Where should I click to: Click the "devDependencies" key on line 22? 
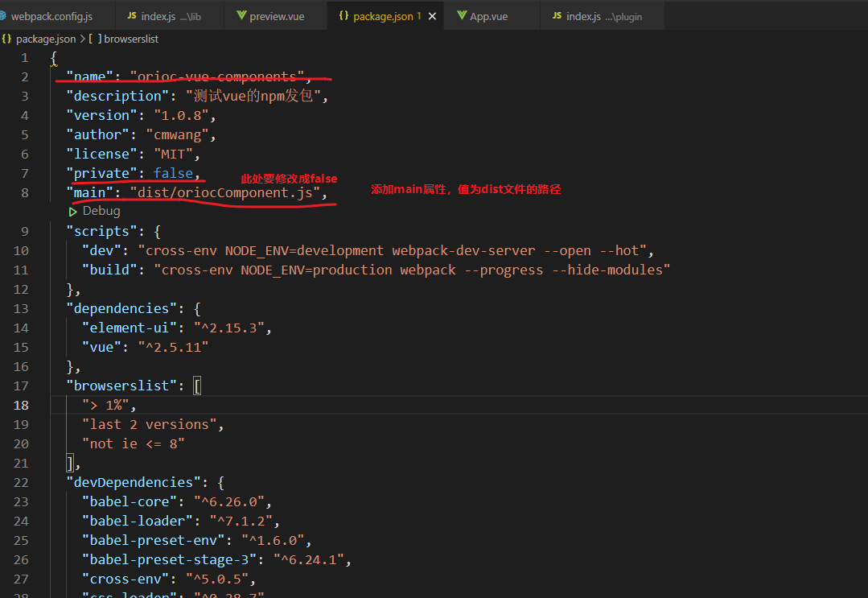pyautogui.click(x=134, y=483)
